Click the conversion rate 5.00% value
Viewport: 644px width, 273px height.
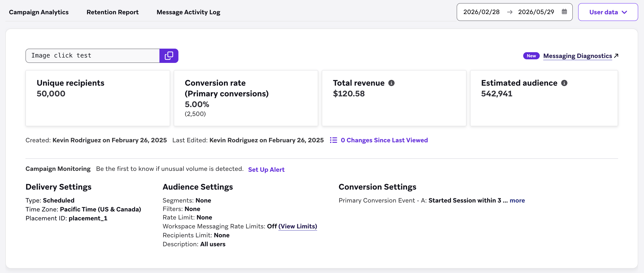[x=197, y=104]
